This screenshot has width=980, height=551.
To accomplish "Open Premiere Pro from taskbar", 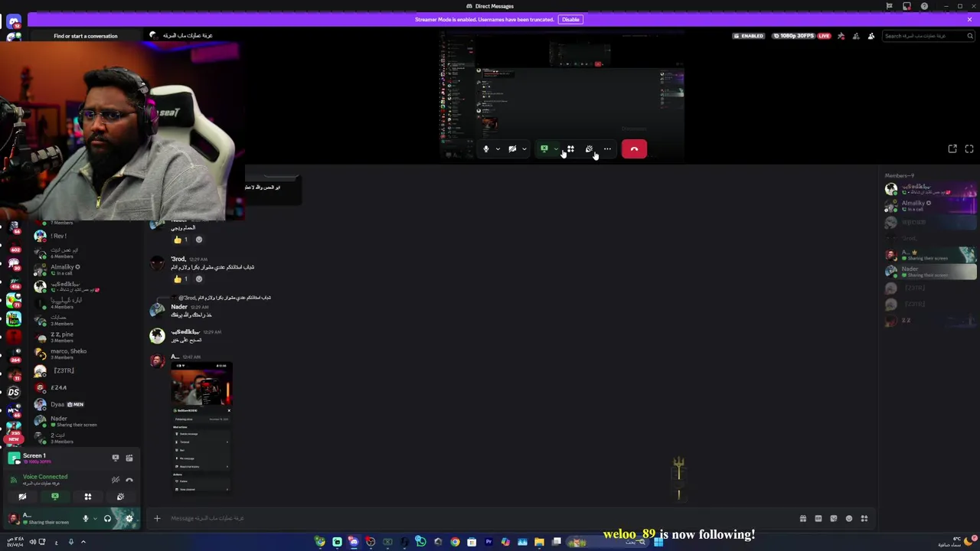I will pos(488,542).
